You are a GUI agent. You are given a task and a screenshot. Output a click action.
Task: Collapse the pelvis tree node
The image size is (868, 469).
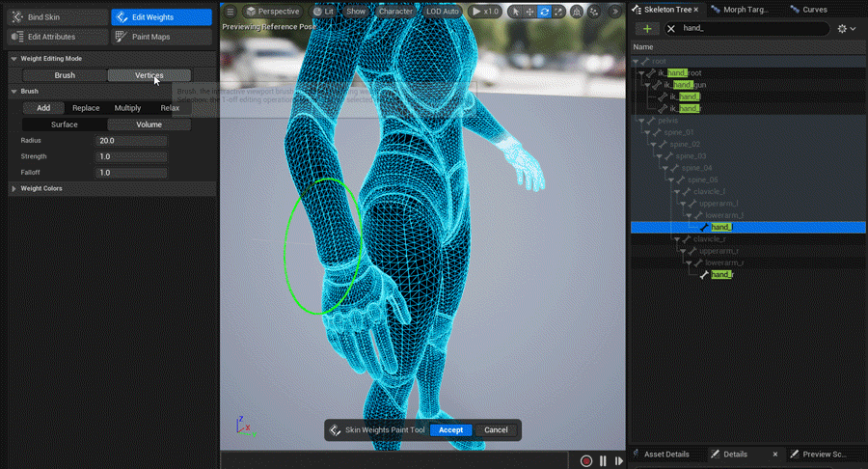pyautogui.click(x=641, y=121)
